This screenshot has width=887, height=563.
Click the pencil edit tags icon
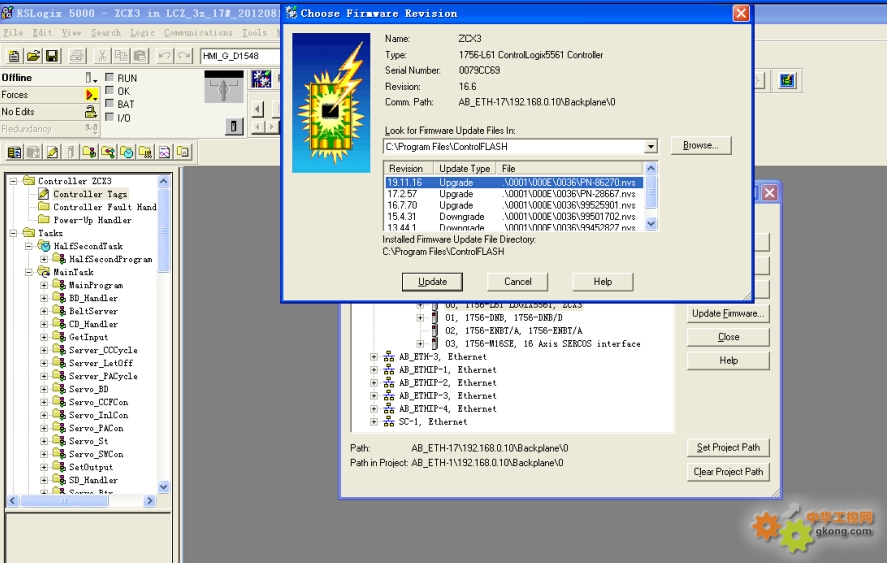[52, 152]
